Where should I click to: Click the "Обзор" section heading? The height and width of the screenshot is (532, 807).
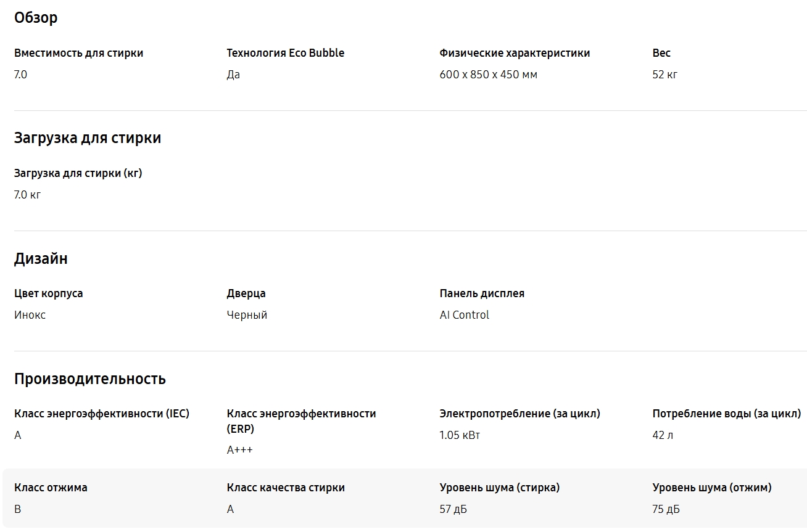pos(36,18)
